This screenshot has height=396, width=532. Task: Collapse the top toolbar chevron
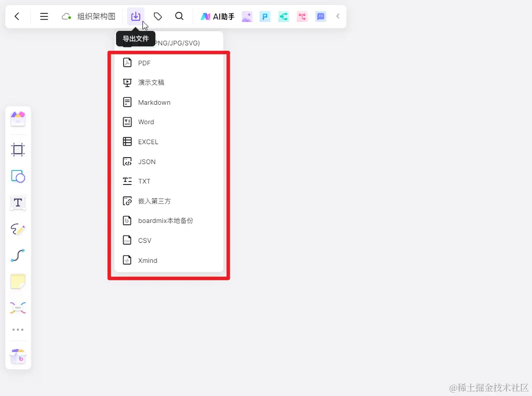click(338, 16)
